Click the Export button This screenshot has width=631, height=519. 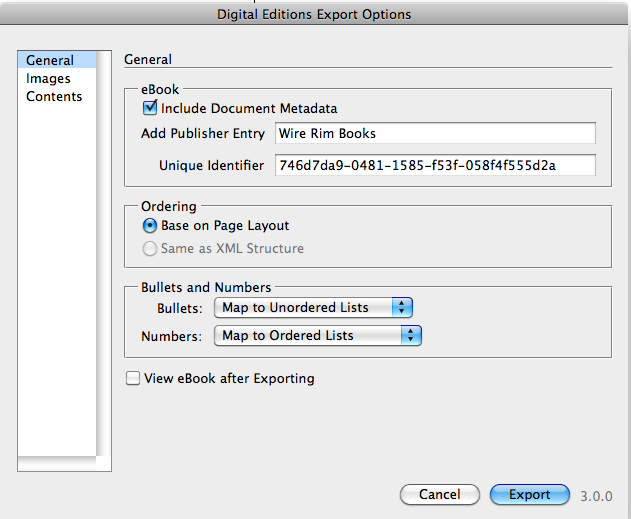530,495
